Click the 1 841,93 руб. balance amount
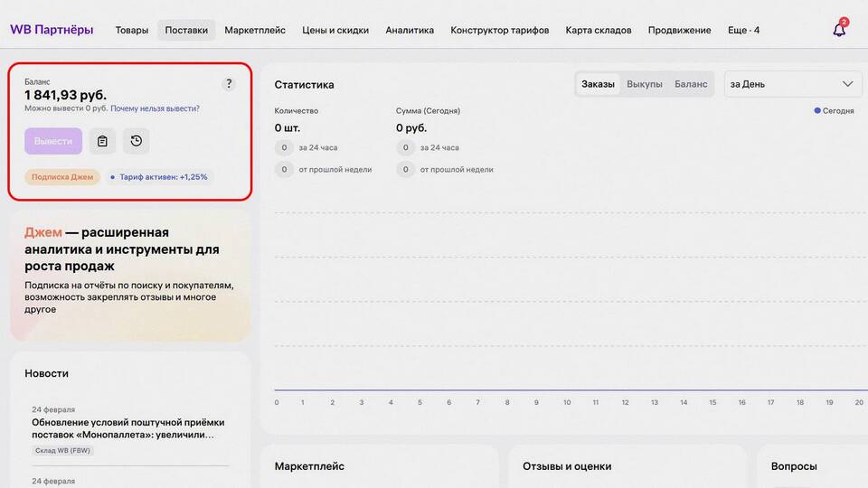The width and height of the screenshot is (868, 488). (65, 95)
